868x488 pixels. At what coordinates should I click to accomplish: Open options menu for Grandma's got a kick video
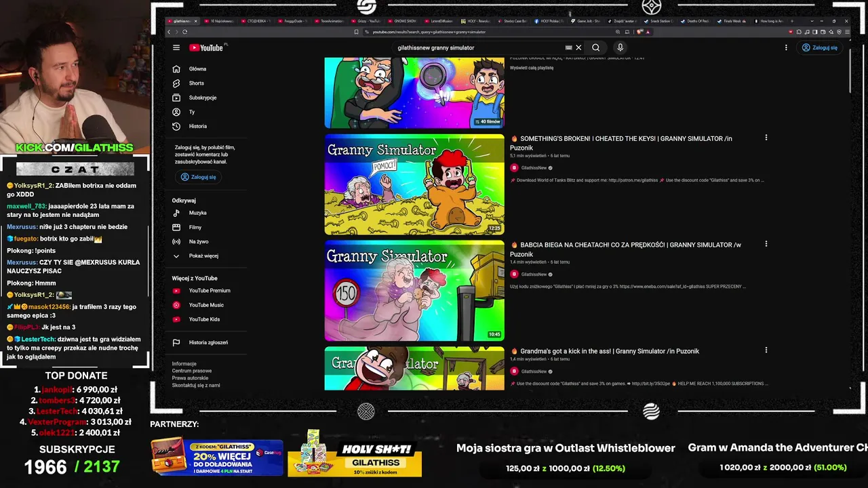766,350
